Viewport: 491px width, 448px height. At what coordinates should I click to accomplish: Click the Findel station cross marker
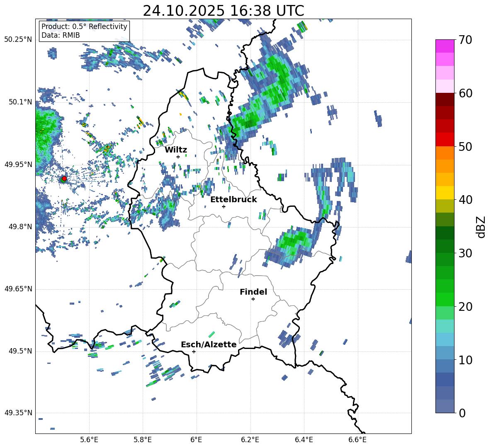[253, 299]
